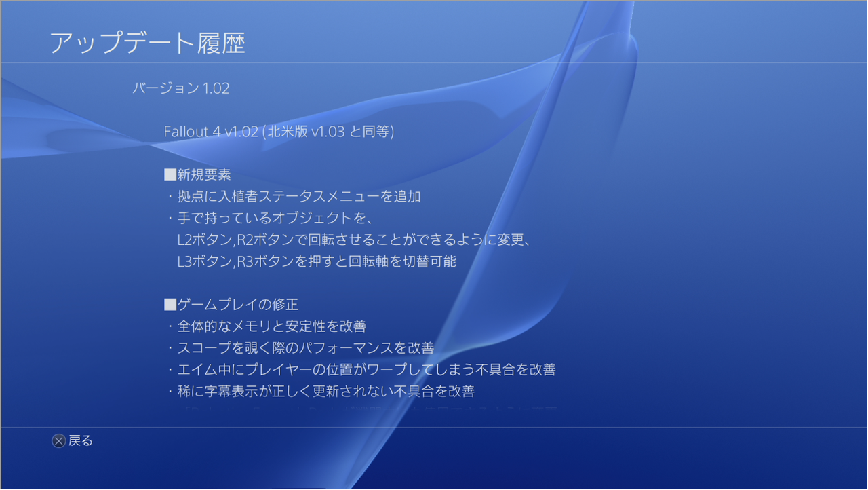
Task: Select the ■新規要素 section heading
Action: pyautogui.click(x=197, y=175)
